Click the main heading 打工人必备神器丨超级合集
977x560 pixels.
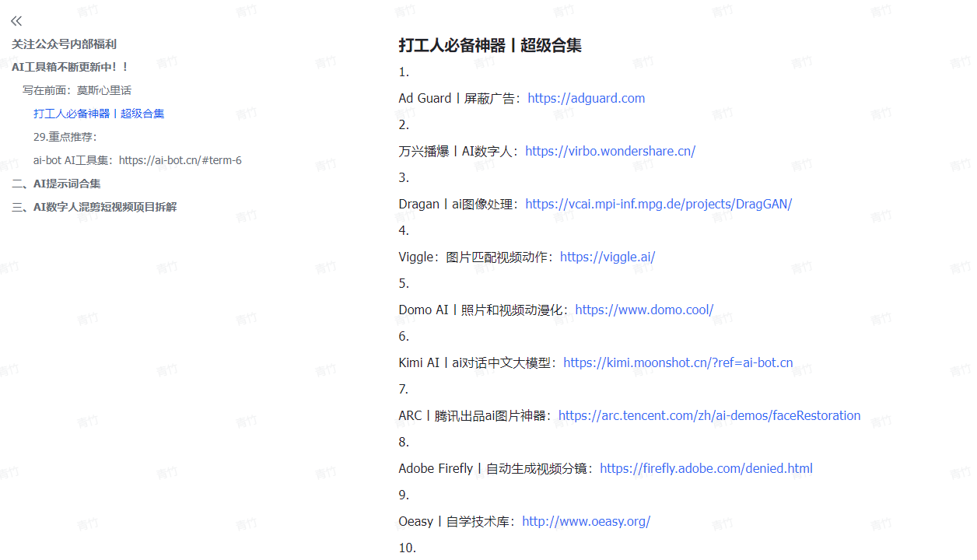coord(490,45)
